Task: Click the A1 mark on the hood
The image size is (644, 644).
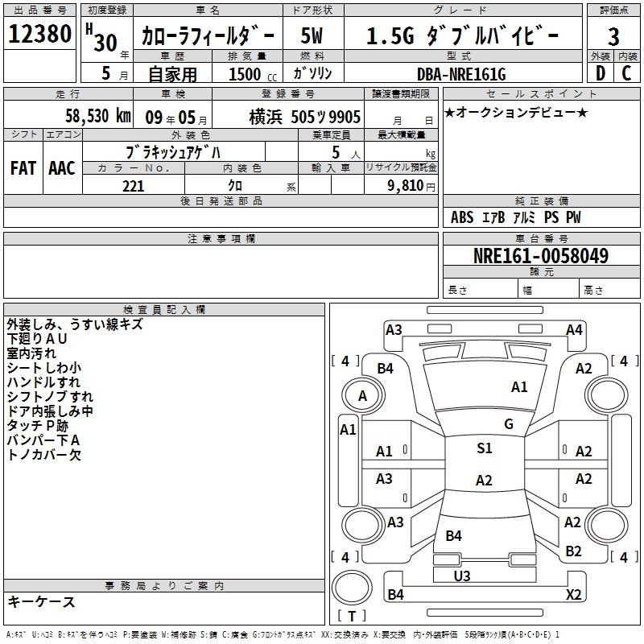Action: click(x=519, y=387)
